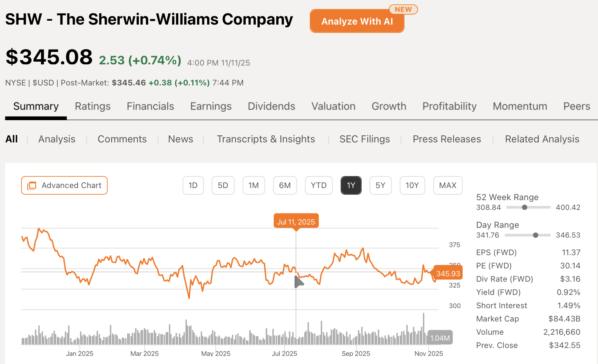Viewport: 598px width, 364px height.
Task: Open the Advanced Chart view
Action: 64,185
